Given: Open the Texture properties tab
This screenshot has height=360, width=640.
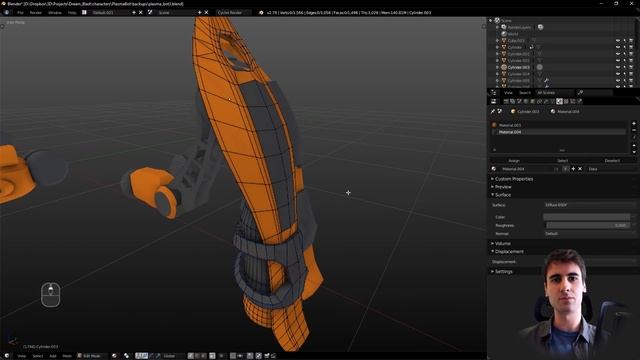Looking at the screenshot, I should [566, 101].
